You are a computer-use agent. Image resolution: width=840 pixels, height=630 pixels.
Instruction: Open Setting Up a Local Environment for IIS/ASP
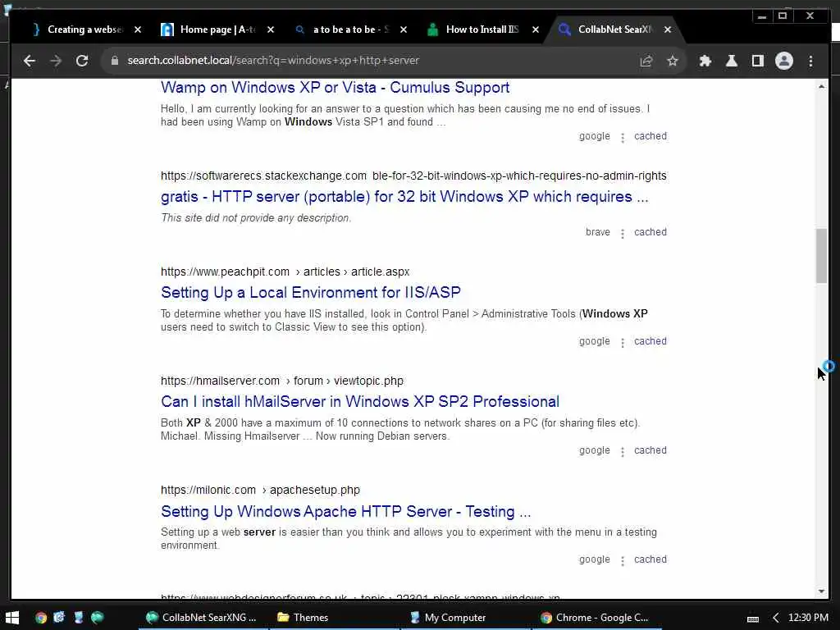point(311,293)
